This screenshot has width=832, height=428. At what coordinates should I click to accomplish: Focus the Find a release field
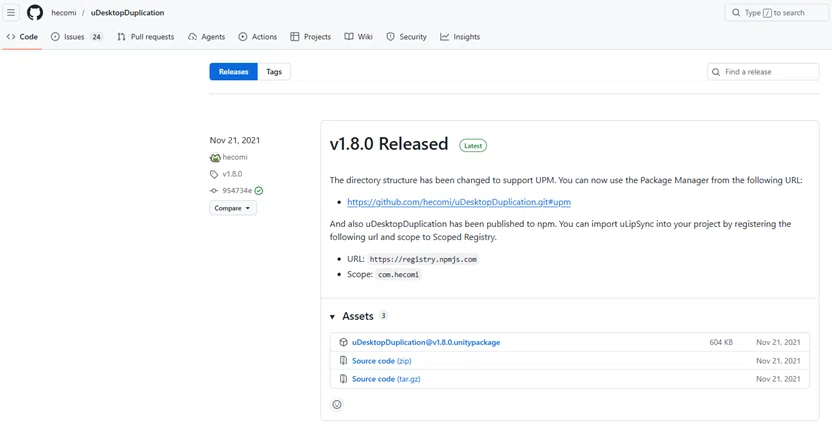763,72
